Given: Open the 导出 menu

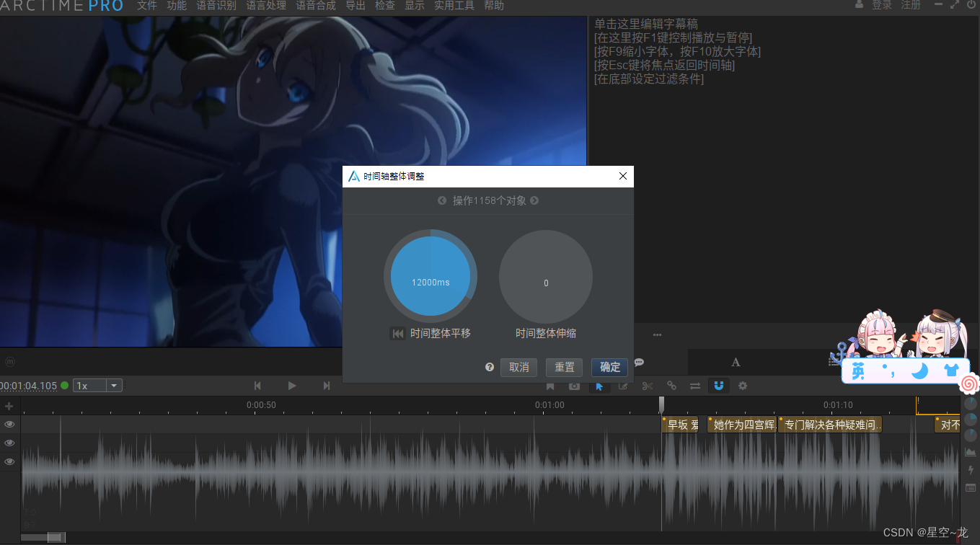Looking at the screenshot, I should (x=356, y=6).
